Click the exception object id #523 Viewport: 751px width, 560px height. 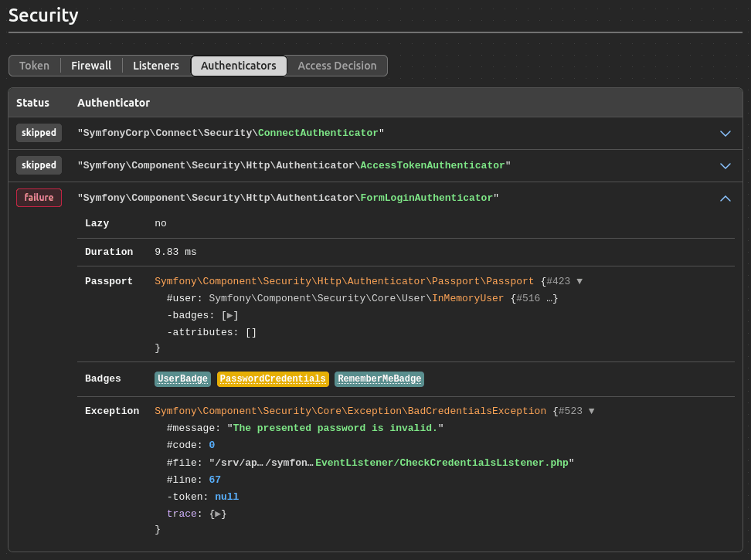(570, 411)
